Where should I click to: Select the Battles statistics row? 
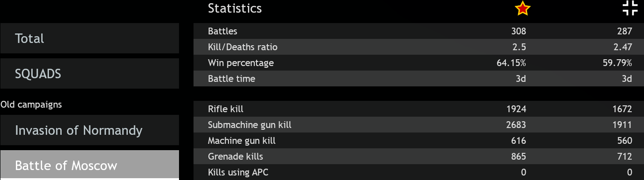419,31
